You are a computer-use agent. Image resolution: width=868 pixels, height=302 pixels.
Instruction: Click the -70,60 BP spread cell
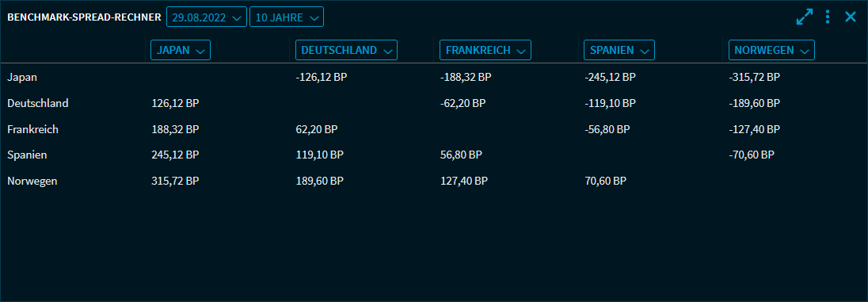coord(752,155)
